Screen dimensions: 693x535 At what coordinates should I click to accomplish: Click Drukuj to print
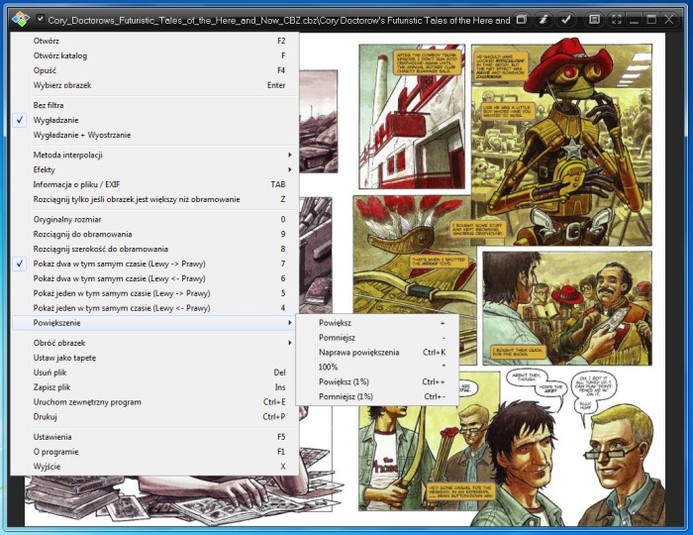(x=155, y=417)
